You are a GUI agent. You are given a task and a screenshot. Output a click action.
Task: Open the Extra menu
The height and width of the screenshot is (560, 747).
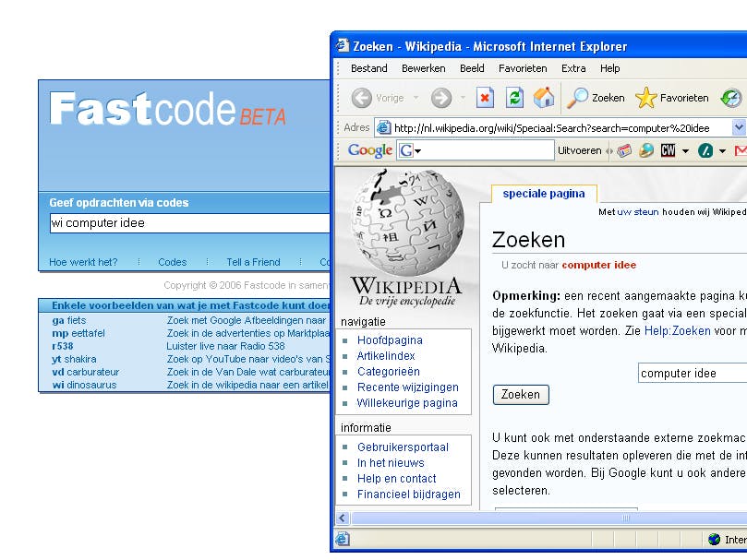point(573,68)
